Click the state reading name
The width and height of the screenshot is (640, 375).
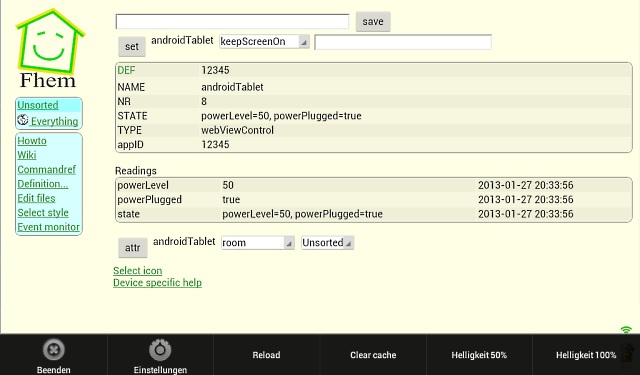[x=129, y=214]
